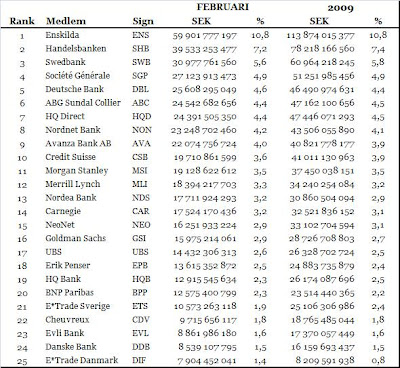Select rank number 20 cell
400x368 pixels.
tap(22, 293)
